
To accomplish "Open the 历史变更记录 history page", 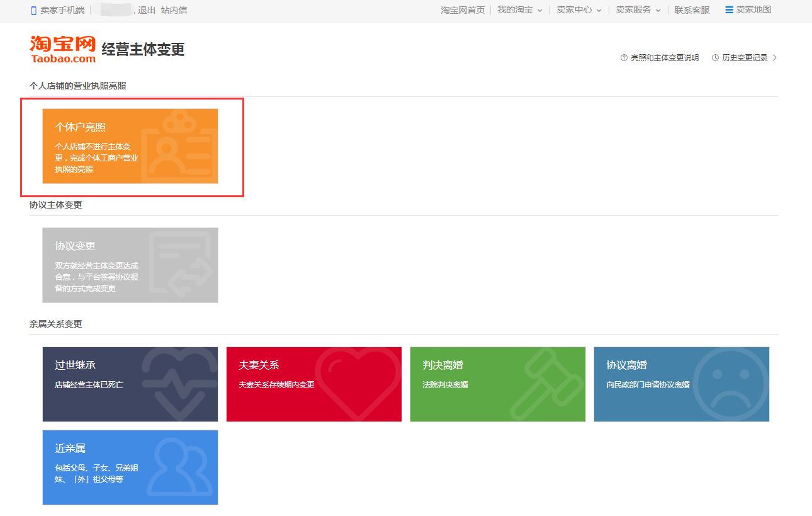I will tap(746, 57).
